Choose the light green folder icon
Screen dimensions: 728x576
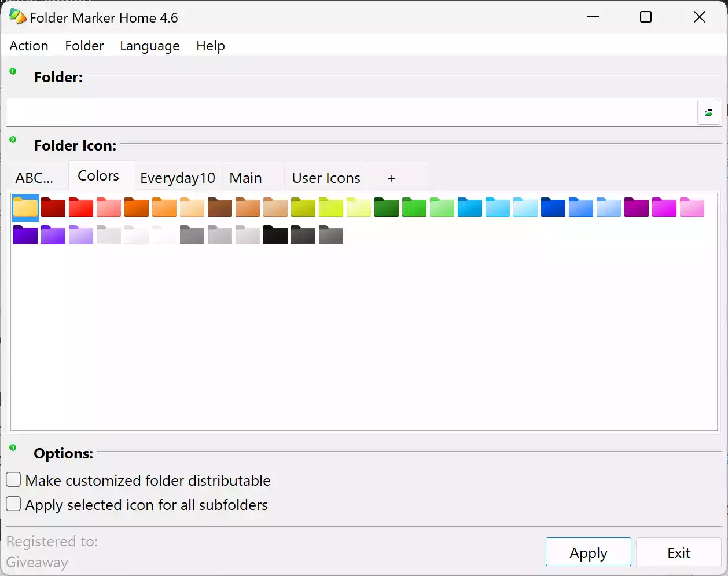click(442, 208)
